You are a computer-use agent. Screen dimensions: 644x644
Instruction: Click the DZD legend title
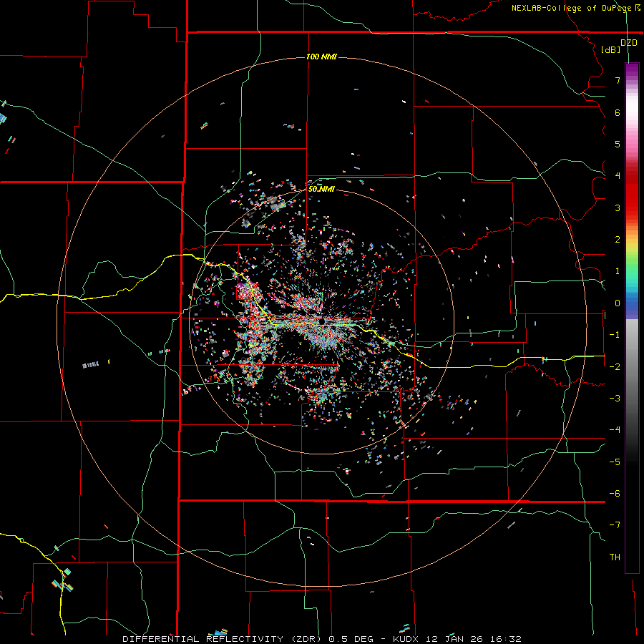coord(629,43)
